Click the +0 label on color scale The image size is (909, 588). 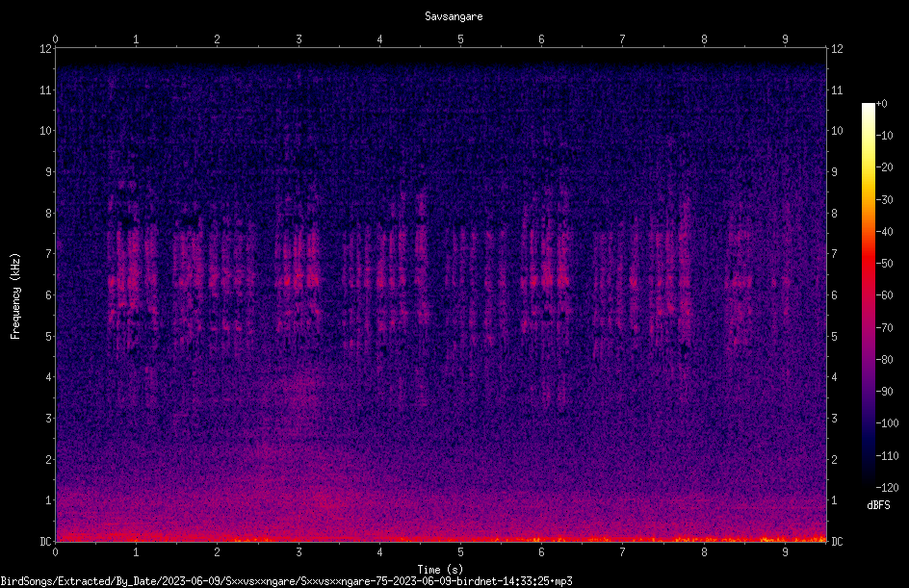tap(882, 104)
